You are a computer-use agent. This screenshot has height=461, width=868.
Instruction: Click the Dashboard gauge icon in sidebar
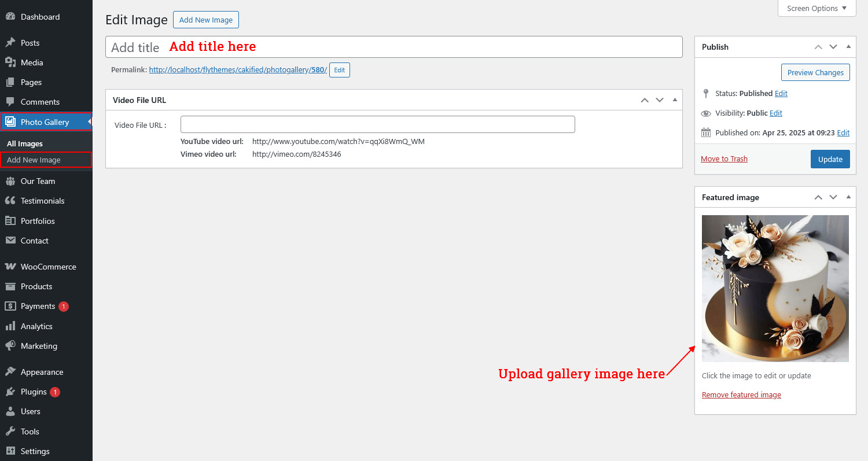[10, 17]
